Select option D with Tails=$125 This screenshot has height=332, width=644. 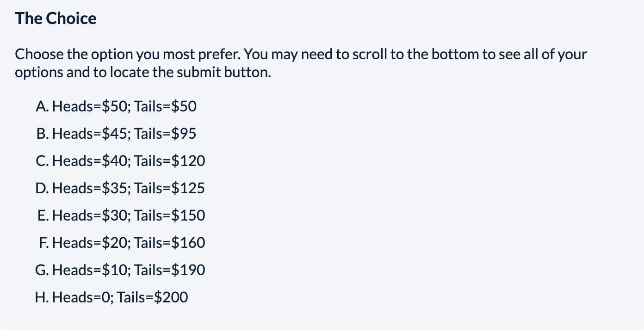120,189
